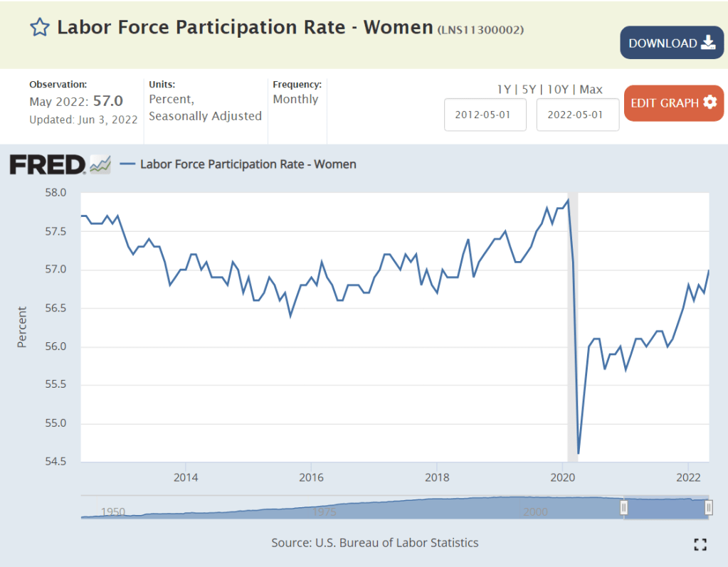Select the 10Y time range

coord(560,89)
